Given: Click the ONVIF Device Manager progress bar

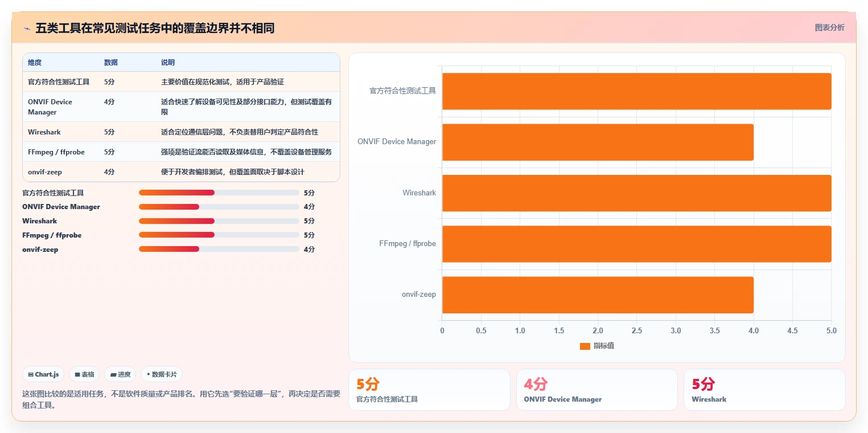Looking at the screenshot, I should coord(219,207).
